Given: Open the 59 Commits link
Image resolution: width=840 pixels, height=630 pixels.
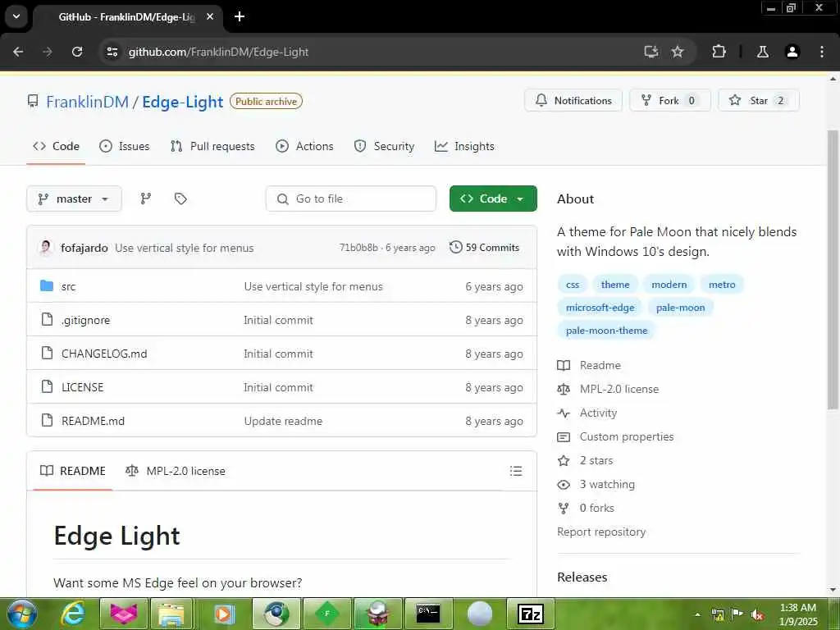Looking at the screenshot, I should click(485, 248).
